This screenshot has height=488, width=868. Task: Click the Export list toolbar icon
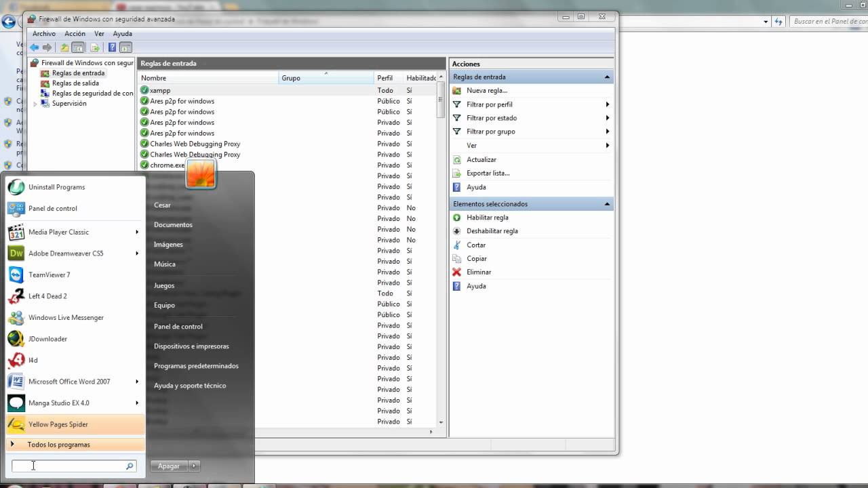[95, 47]
